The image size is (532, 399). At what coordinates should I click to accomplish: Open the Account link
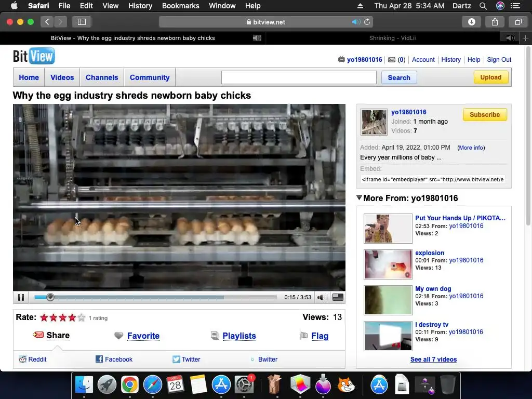click(423, 60)
